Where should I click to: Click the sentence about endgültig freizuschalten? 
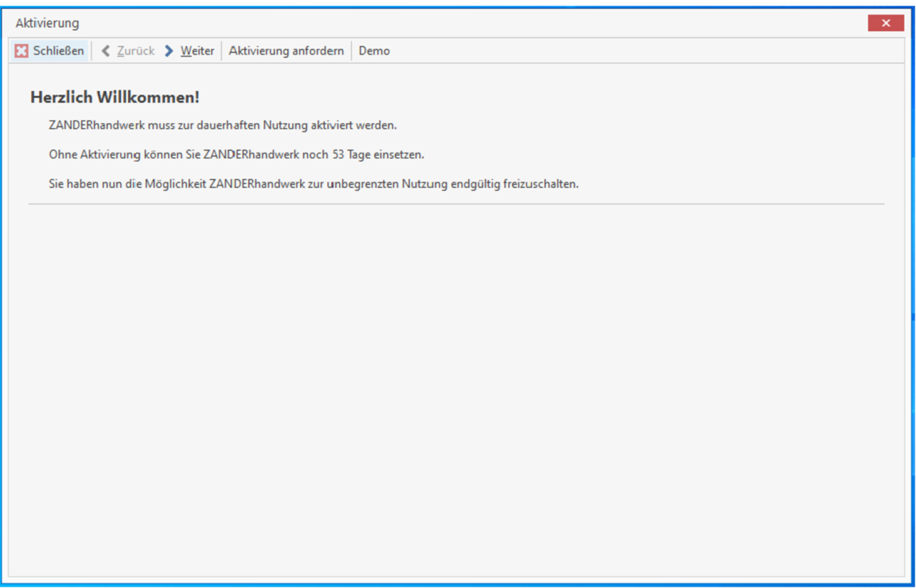click(313, 184)
